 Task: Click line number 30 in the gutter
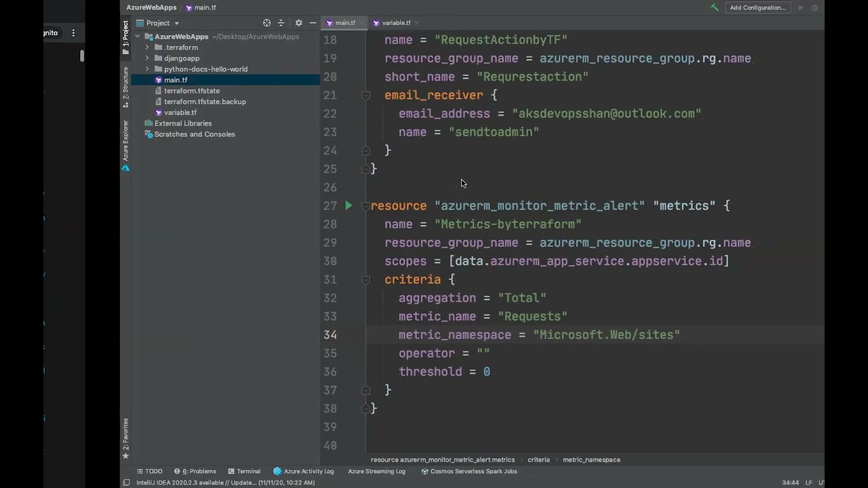tap(330, 261)
